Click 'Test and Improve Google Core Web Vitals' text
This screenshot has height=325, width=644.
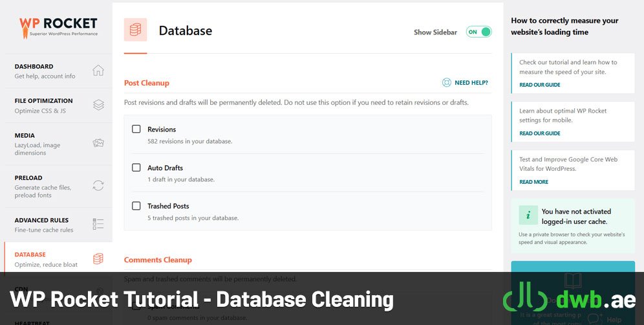pos(568,164)
